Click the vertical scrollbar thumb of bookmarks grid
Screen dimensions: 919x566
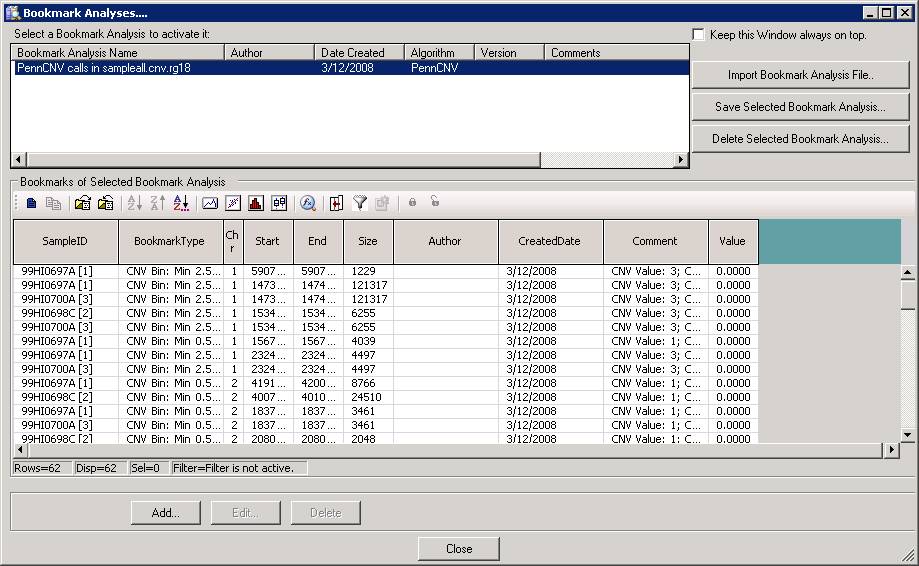907,294
